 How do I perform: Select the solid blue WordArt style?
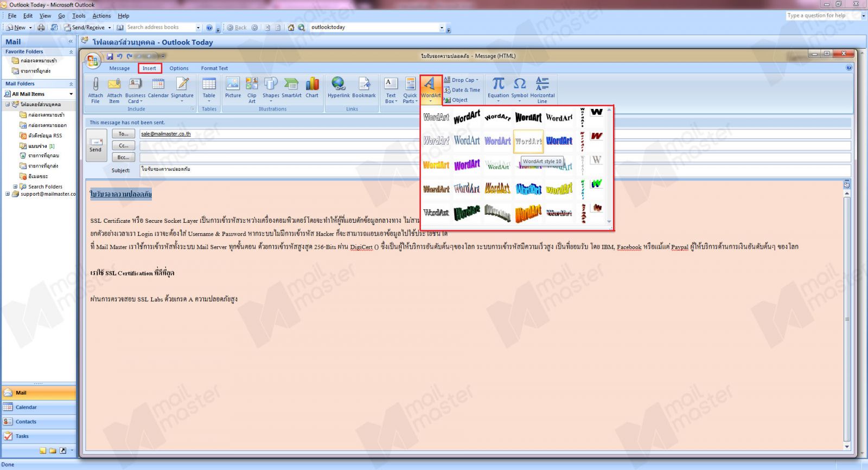tap(559, 141)
